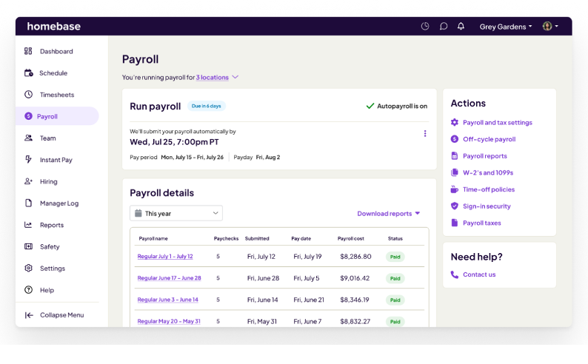Click Paid status for July 1 - July 12
Screen dimensions: 588x364
pyautogui.click(x=395, y=257)
